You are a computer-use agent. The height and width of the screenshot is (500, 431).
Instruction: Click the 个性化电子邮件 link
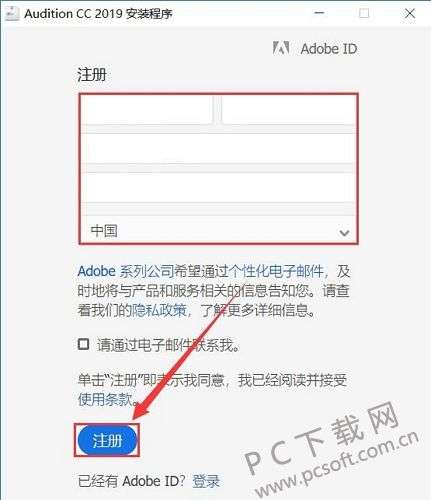click(x=282, y=271)
